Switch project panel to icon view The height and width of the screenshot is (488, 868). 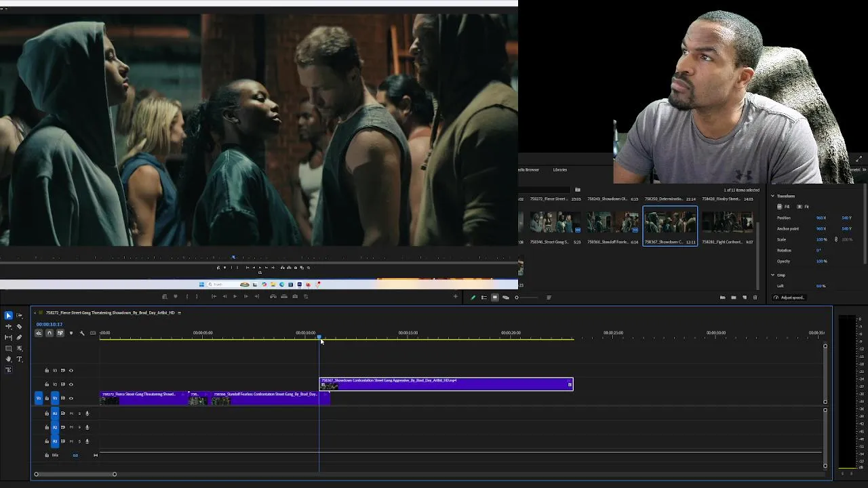494,298
